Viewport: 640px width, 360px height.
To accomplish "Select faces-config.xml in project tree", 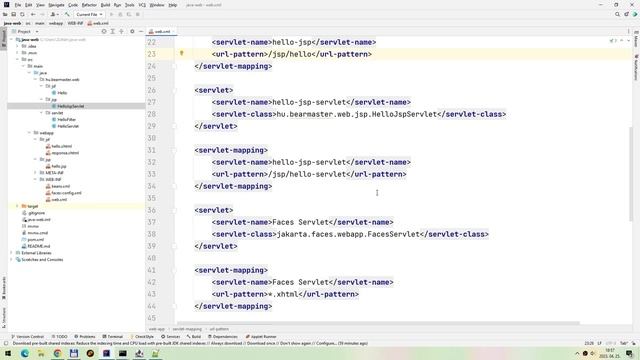I will pyautogui.click(x=66, y=193).
